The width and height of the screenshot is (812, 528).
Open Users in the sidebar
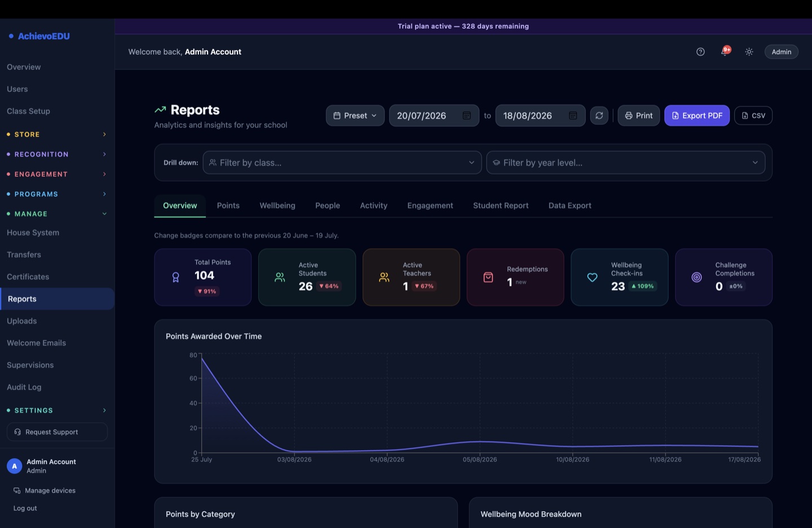[x=17, y=89]
